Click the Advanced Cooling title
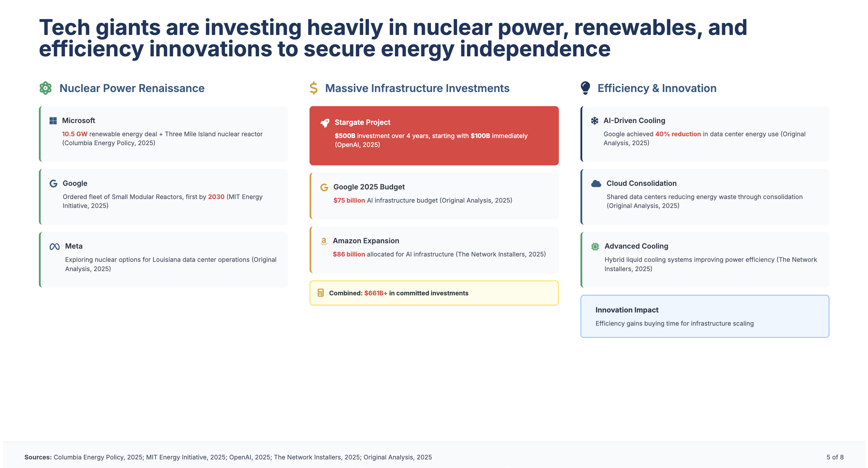Viewport: 868px width, 468px height. coord(636,246)
